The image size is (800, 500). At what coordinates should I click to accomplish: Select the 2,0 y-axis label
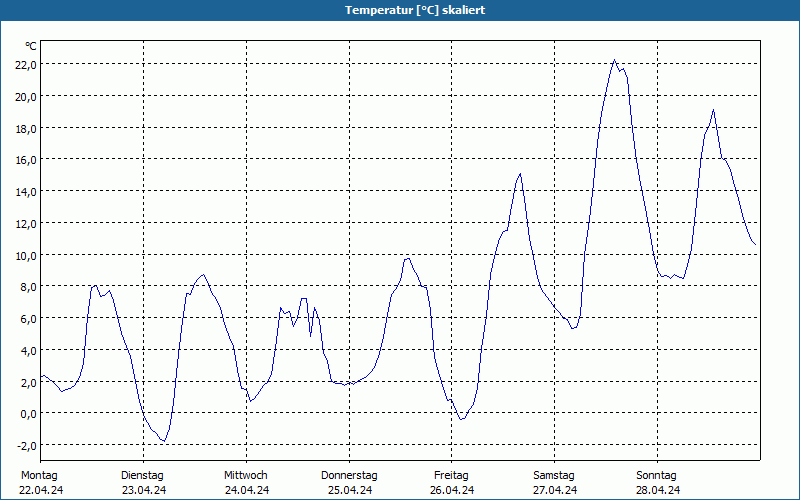tap(28, 383)
